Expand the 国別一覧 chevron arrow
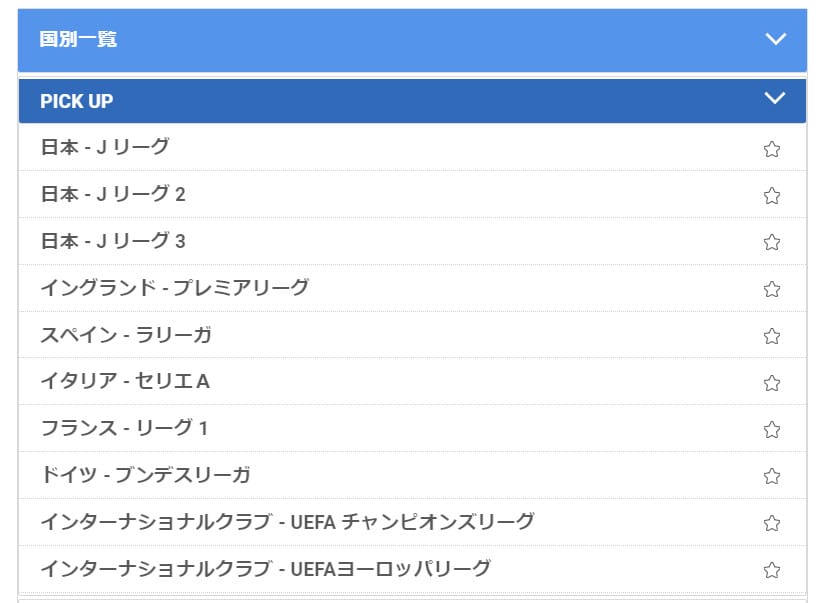Screen dimensions: 816x603 point(775,39)
